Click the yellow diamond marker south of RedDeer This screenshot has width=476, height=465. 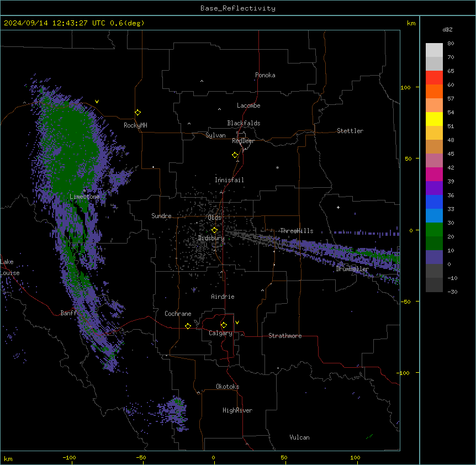[x=235, y=155]
